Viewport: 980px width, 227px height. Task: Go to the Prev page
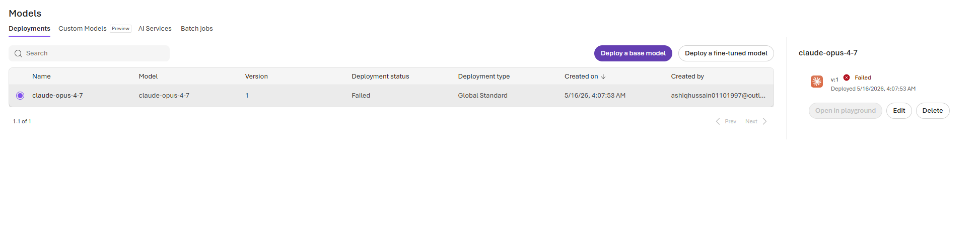click(x=726, y=121)
